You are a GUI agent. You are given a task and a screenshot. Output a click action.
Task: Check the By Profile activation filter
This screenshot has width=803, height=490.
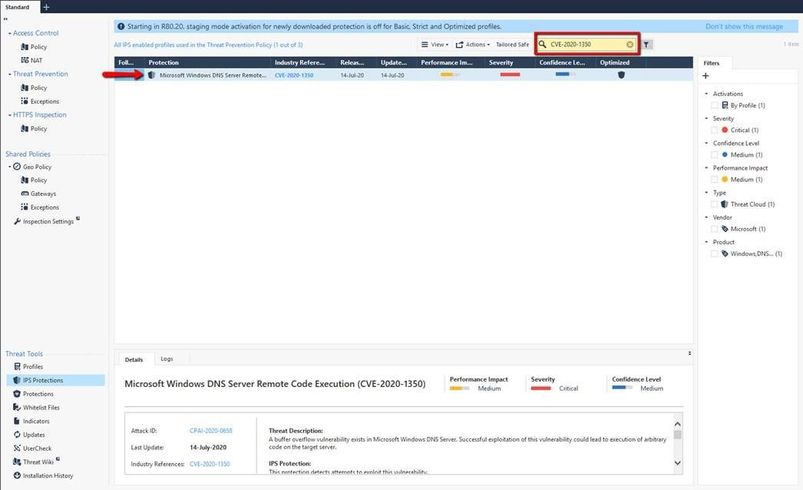click(714, 105)
